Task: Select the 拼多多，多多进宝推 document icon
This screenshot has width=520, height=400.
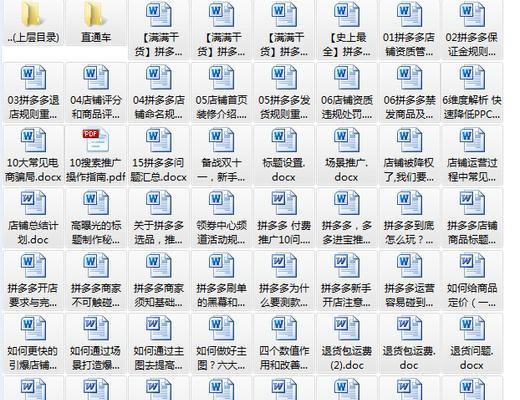Action: tap(346, 203)
